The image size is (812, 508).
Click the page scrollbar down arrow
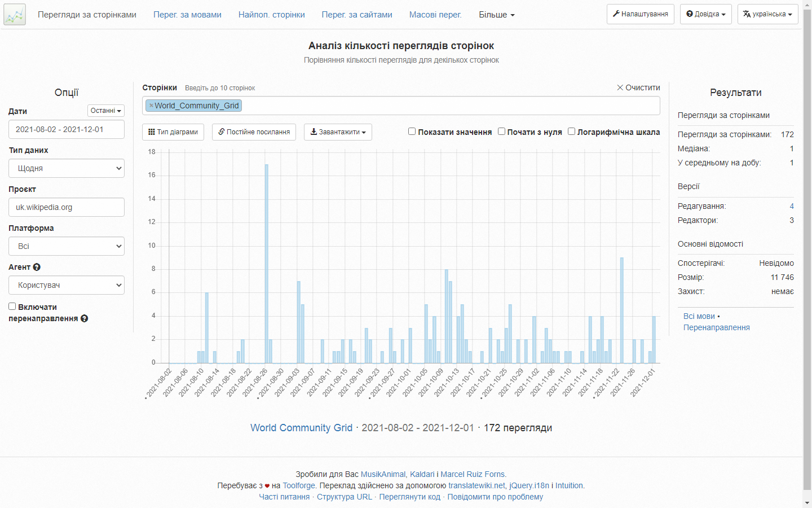coord(807,502)
